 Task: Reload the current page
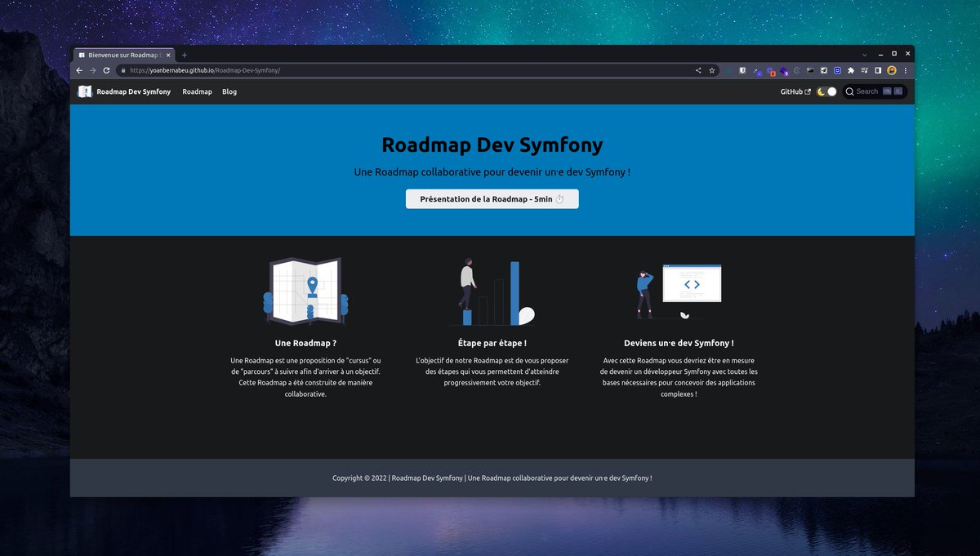106,70
